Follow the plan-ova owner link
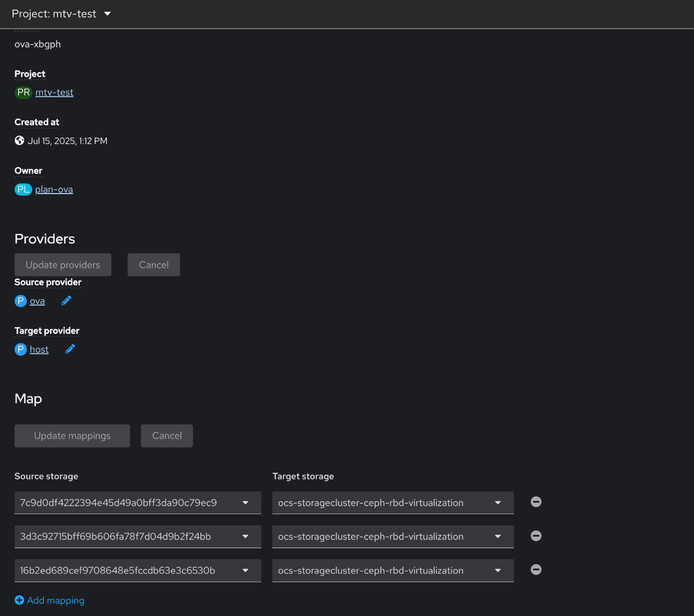 (x=54, y=190)
